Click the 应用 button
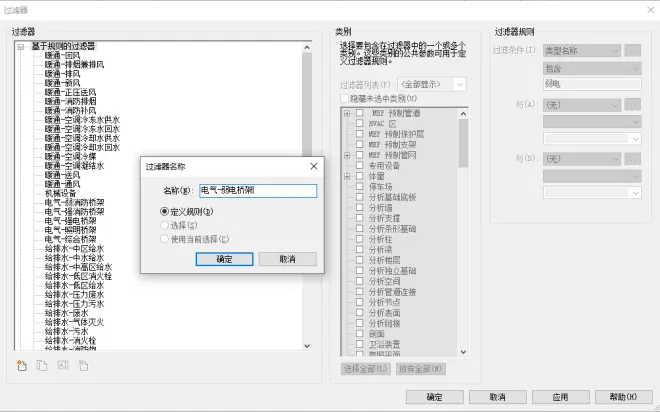 (x=560, y=396)
